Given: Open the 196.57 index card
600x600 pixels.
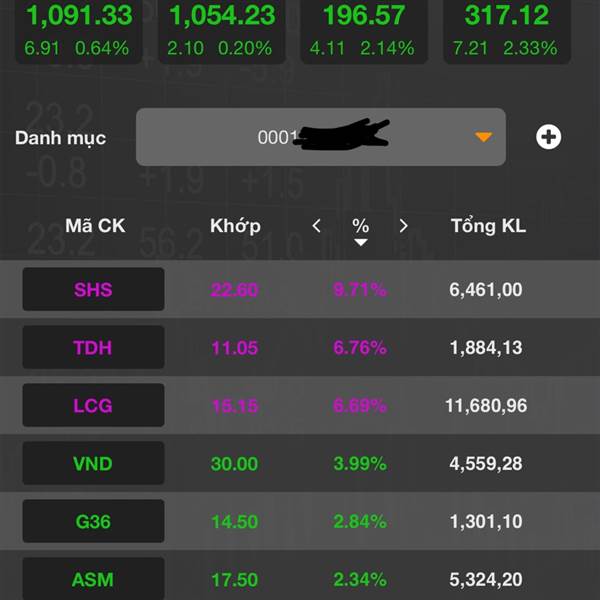Looking at the screenshot, I should (x=364, y=31).
